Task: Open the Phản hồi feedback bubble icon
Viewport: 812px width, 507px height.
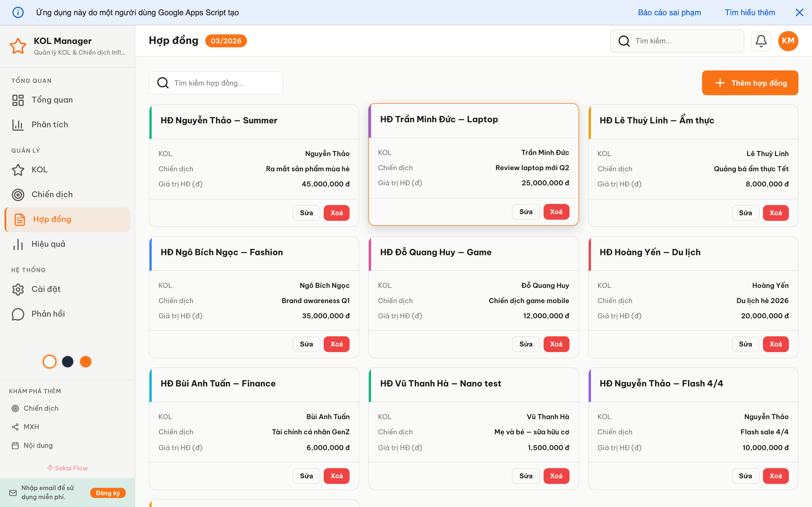Action: pyautogui.click(x=18, y=314)
